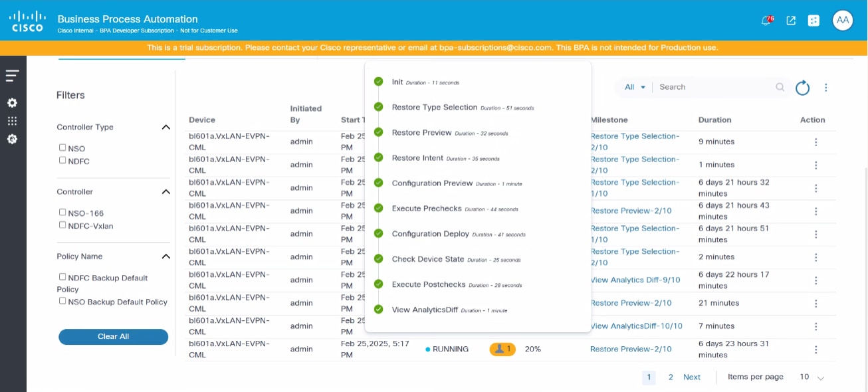Screen dimensions: 868x392
Task: Click the magnifier icon in the search box
Action: click(780, 87)
